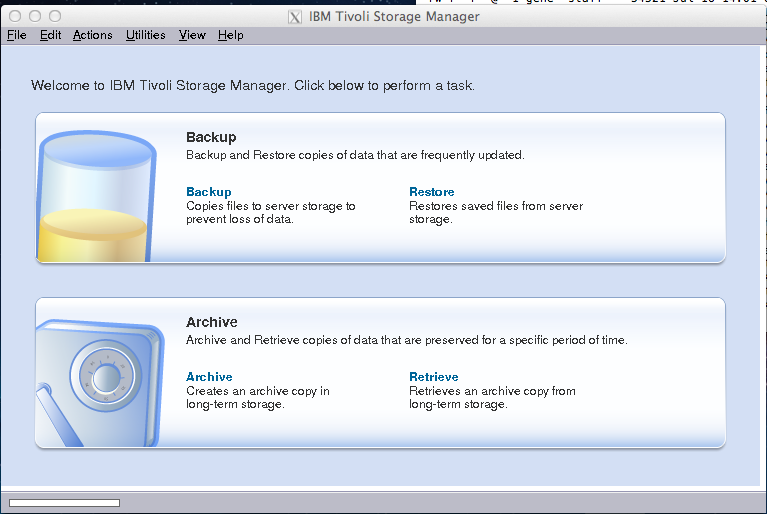The width and height of the screenshot is (767, 514).
Task: Click the blue Archive link
Action: pyautogui.click(x=209, y=377)
